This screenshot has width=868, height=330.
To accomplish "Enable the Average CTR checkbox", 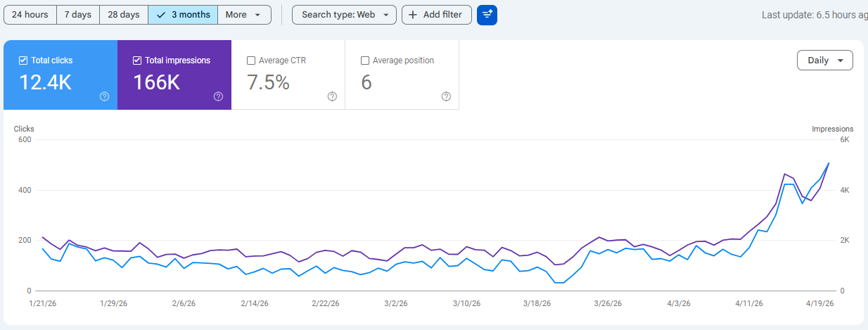I will pos(251,61).
